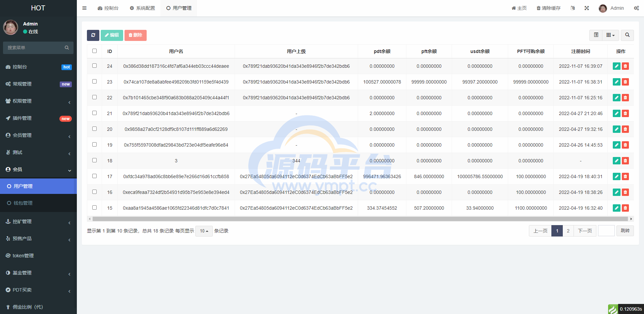Go to page 2 of results
644x314 pixels.
point(568,231)
